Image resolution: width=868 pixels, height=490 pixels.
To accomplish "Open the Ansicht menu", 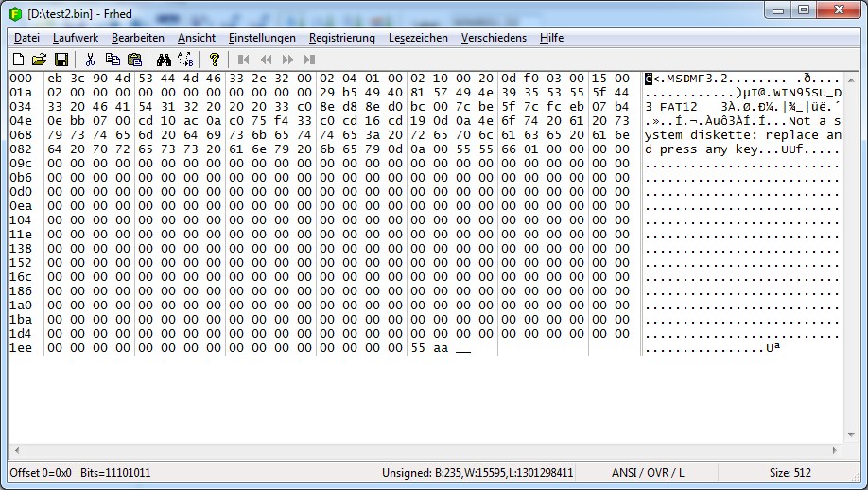I will [x=196, y=38].
